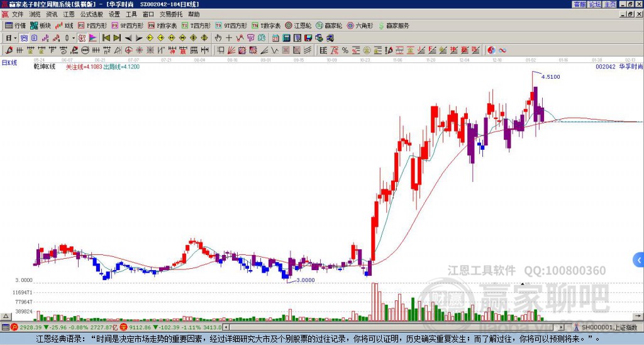Open the 交易委托 menu
Image resolution: width=644 pixels, height=345 pixels.
(x=171, y=14)
